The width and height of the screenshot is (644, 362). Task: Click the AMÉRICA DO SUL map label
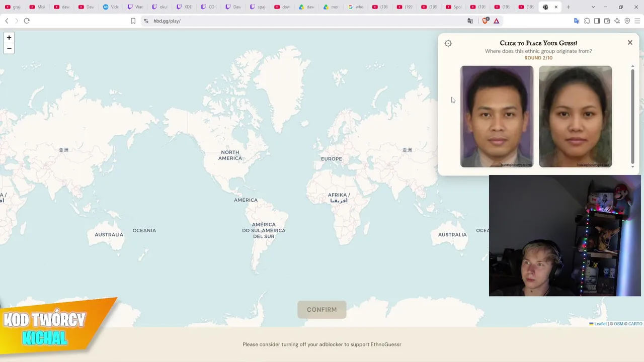[x=264, y=230]
